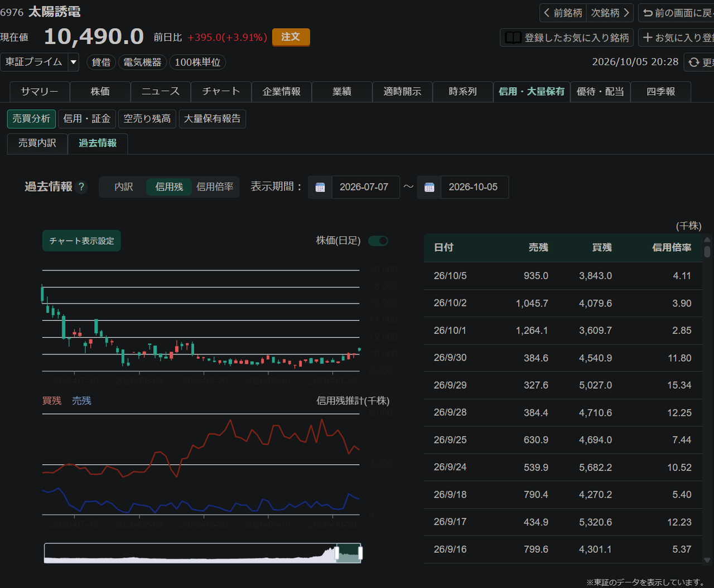
Task: Select the 信用残 segment option
Action: pos(169,187)
